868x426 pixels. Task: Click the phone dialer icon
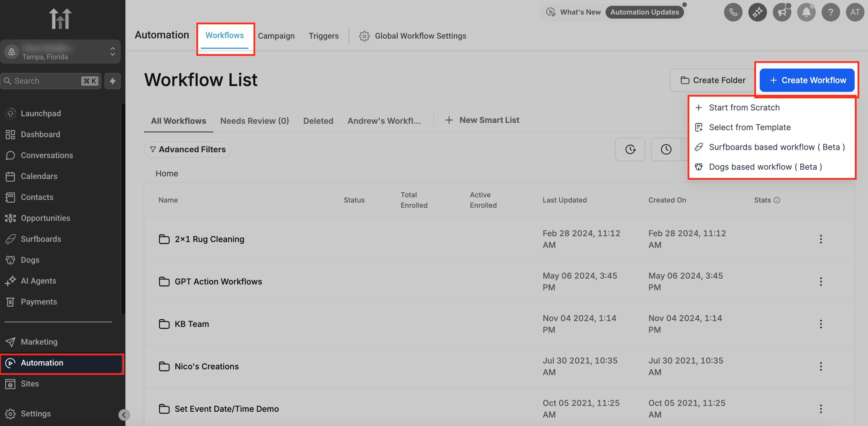point(733,12)
